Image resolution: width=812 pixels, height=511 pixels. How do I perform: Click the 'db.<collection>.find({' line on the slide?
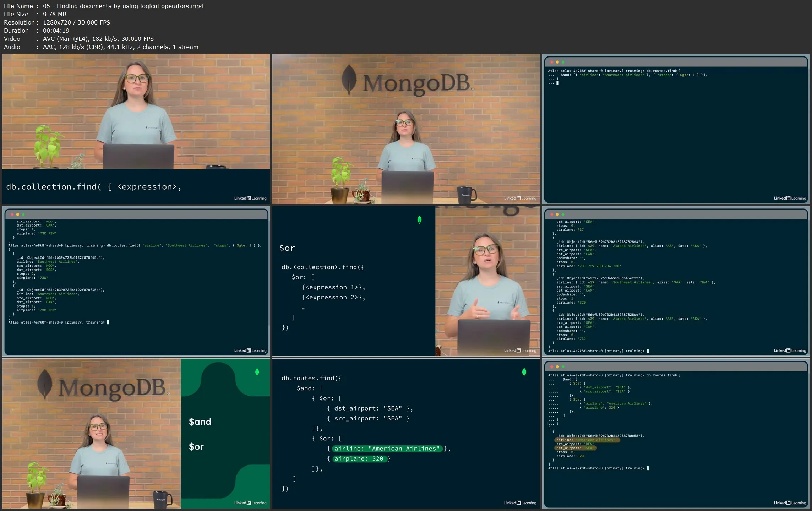point(323,267)
